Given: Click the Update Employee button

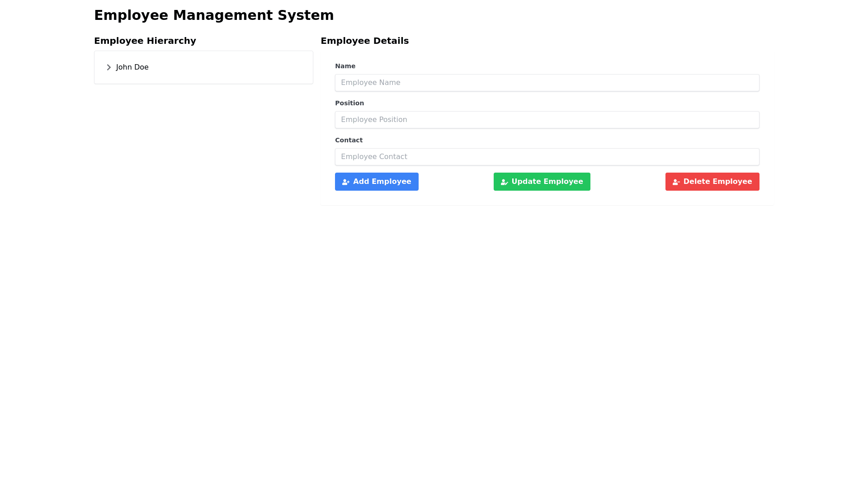Looking at the screenshot, I should (x=542, y=182).
